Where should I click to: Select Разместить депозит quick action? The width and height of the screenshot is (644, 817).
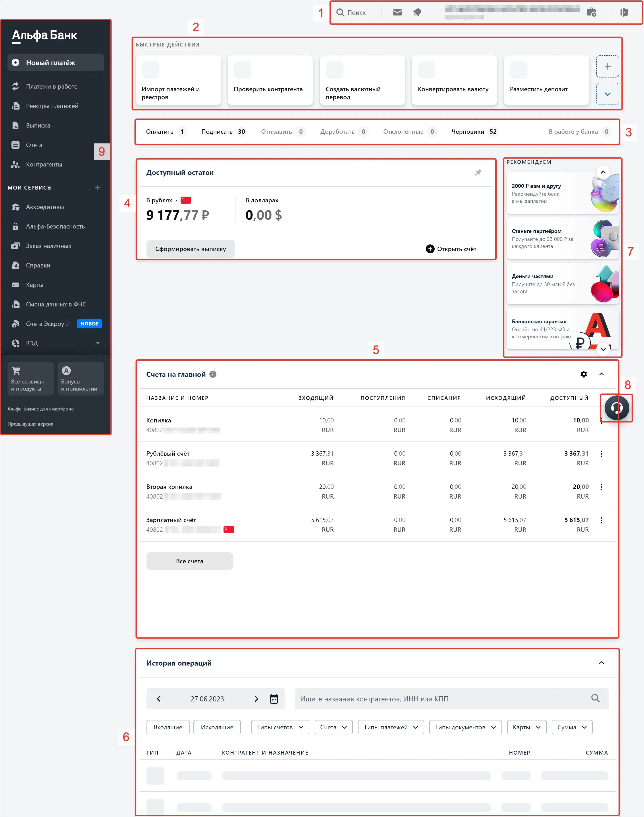pos(546,80)
